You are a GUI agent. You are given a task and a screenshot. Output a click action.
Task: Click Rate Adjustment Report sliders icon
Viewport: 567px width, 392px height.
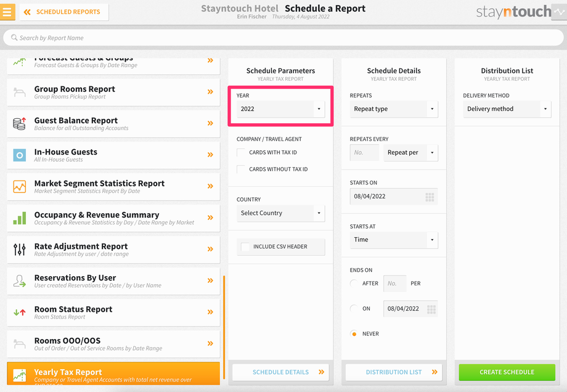[20, 250]
